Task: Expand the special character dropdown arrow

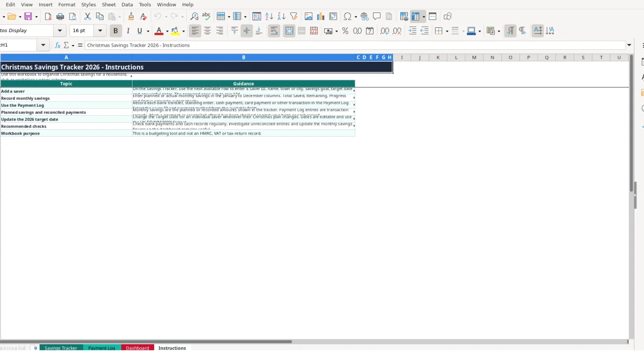Action: click(356, 17)
